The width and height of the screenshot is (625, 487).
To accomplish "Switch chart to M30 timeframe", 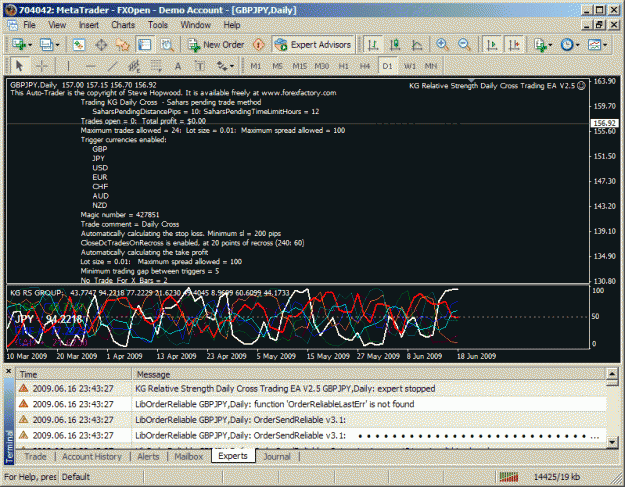I will pyautogui.click(x=322, y=66).
